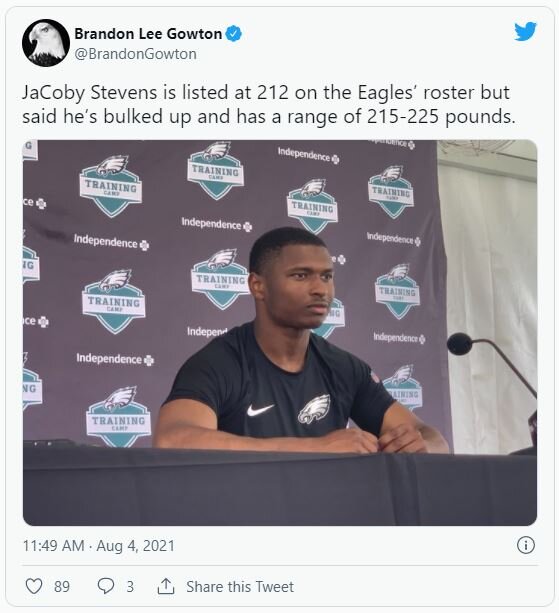Open the @BrandonGowton handle link

[135, 54]
